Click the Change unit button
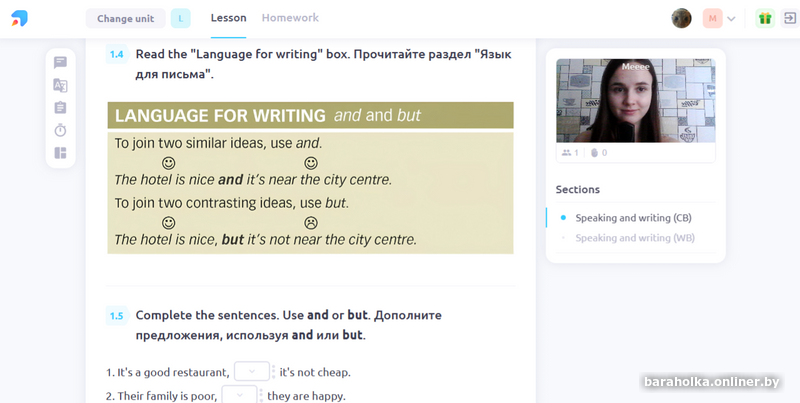 click(x=126, y=18)
